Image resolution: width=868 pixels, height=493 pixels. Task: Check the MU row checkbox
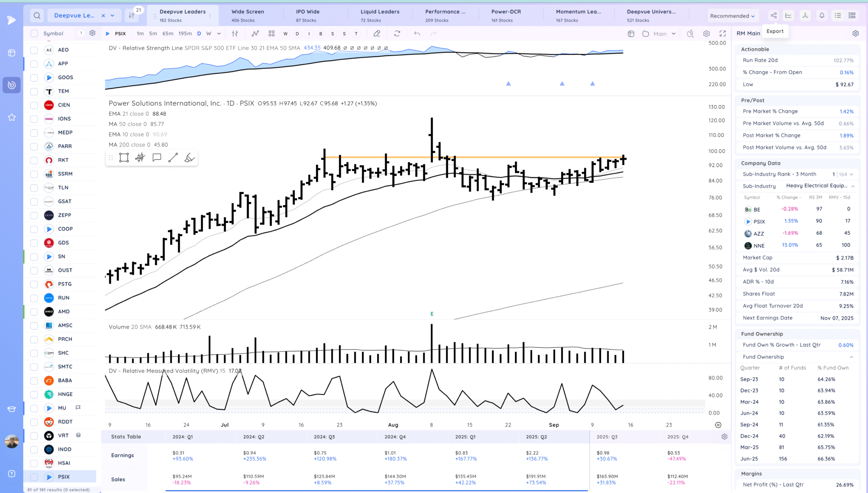[34, 408]
